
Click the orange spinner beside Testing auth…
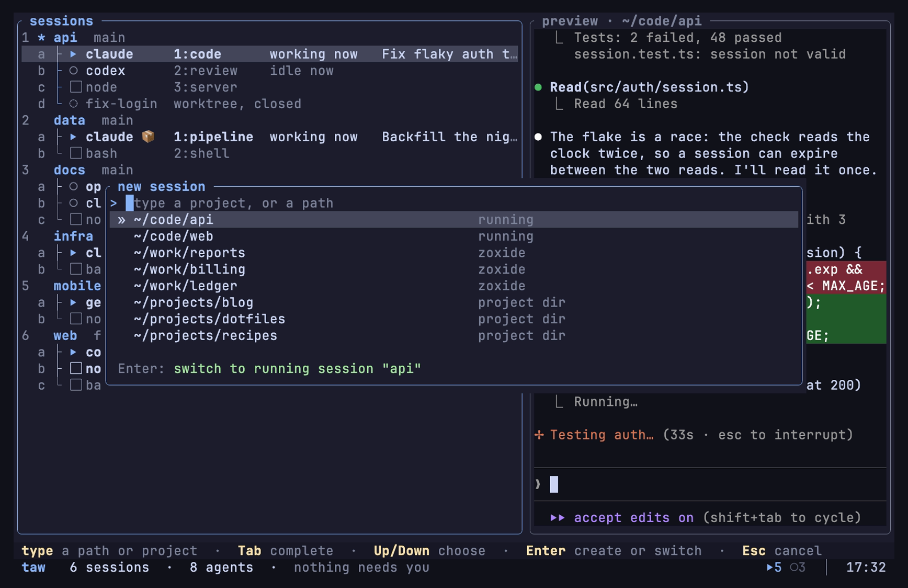pos(539,435)
